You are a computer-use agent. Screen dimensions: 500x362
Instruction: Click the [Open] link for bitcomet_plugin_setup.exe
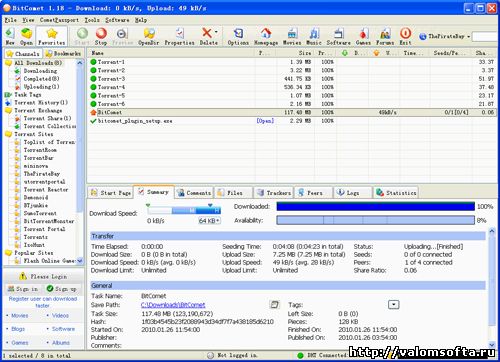pos(265,121)
